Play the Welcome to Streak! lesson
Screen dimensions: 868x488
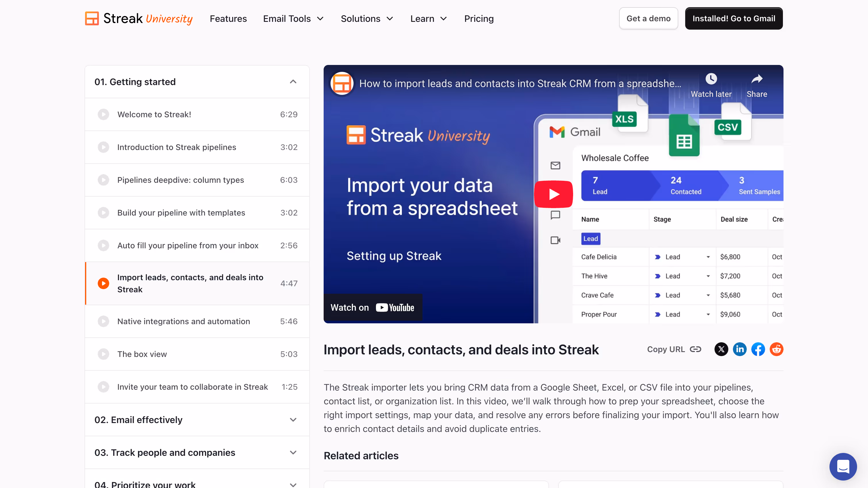click(103, 114)
